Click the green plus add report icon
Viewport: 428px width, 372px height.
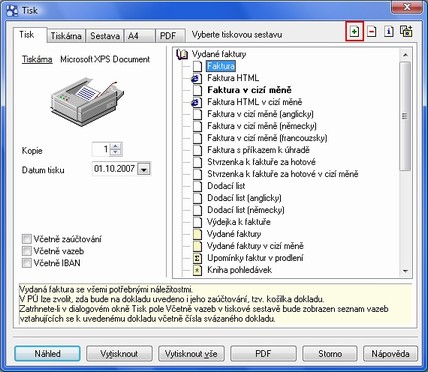[x=354, y=32]
